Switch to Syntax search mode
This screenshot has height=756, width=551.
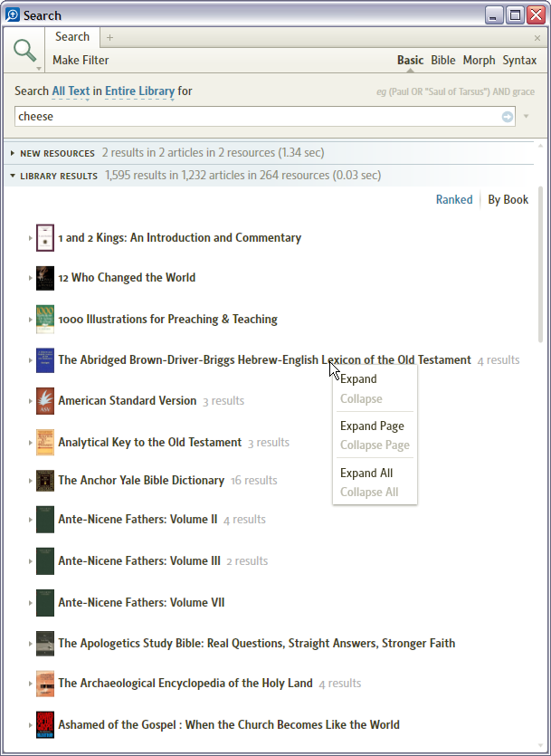(519, 61)
